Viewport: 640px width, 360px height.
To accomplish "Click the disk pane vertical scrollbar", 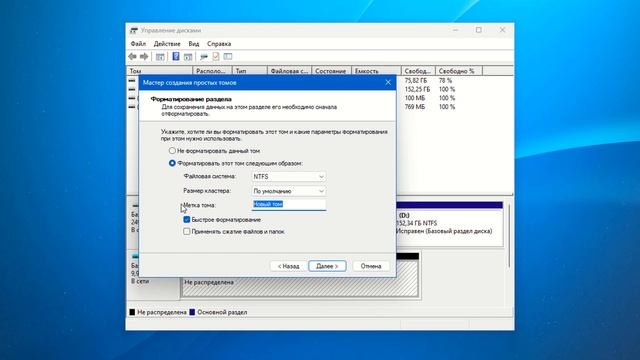I will tap(509, 237).
